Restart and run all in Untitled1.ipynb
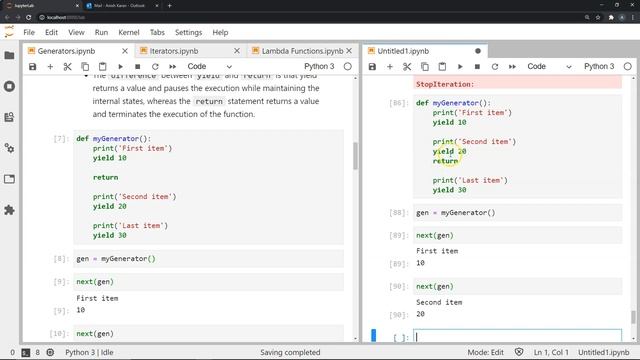Viewport: 640px width, 360px height. pos(512,67)
